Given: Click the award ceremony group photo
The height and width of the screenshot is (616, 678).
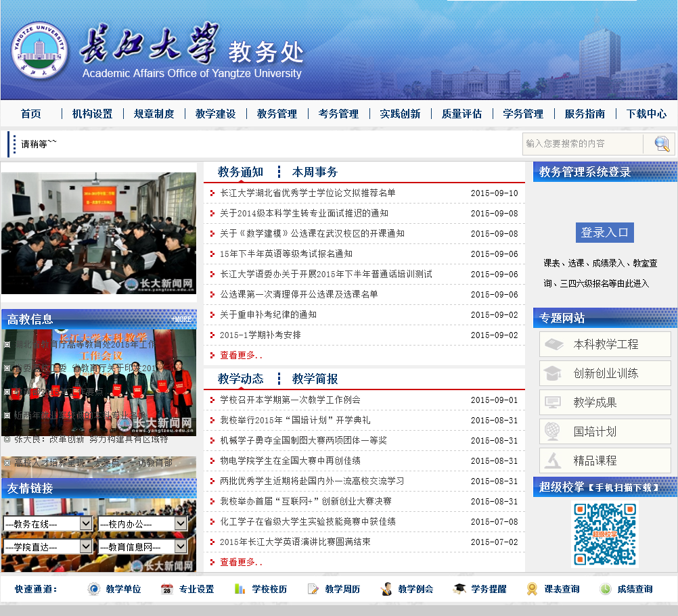Looking at the screenshot, I should coord(99,383).
